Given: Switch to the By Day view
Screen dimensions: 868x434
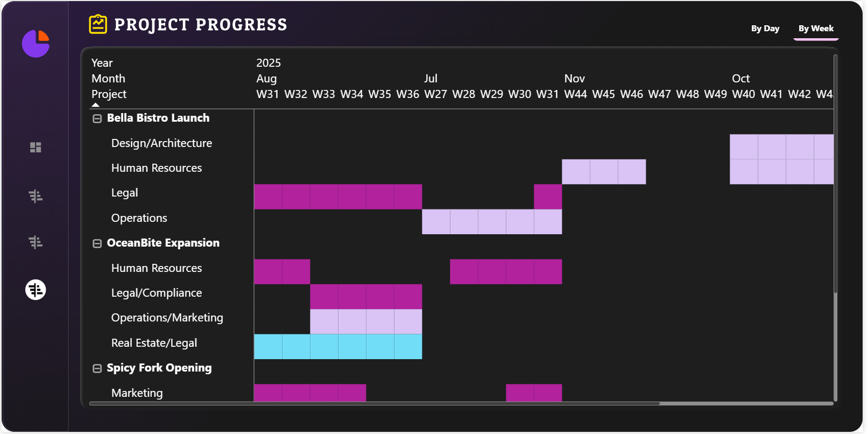Looking at the screenshot, I should point(765,29).
